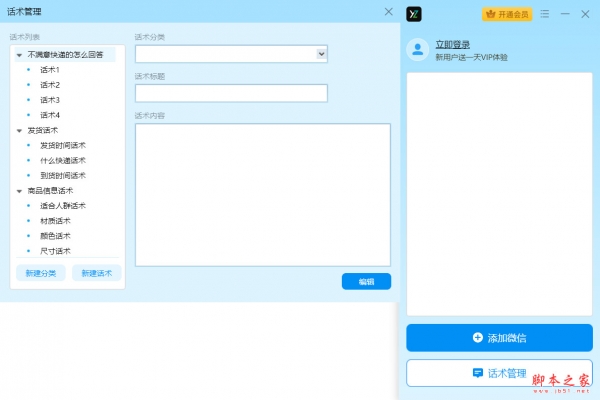Click the 新建分类 button
Screen dimensions: 600x400
(x=41, y=273)
